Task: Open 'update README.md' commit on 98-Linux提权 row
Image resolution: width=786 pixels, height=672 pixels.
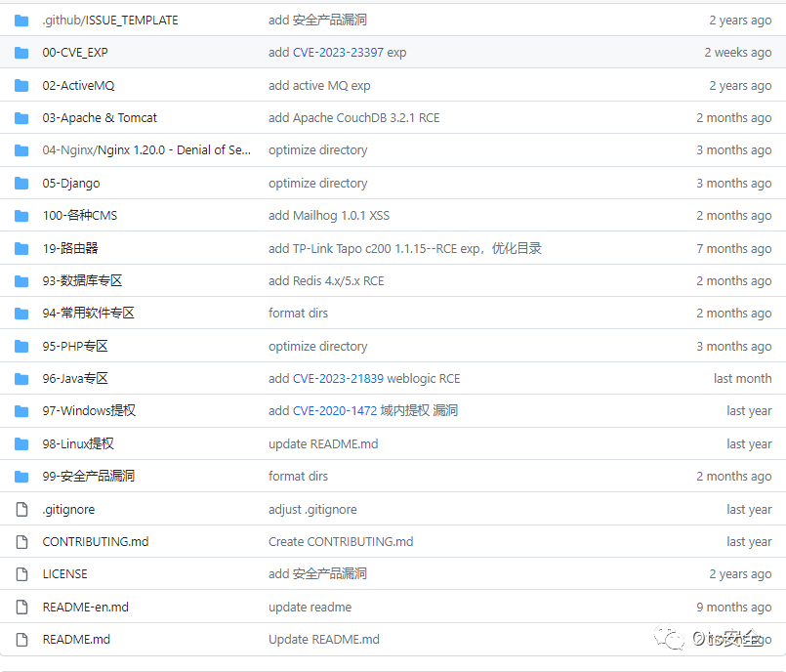Action: (323, 443)
